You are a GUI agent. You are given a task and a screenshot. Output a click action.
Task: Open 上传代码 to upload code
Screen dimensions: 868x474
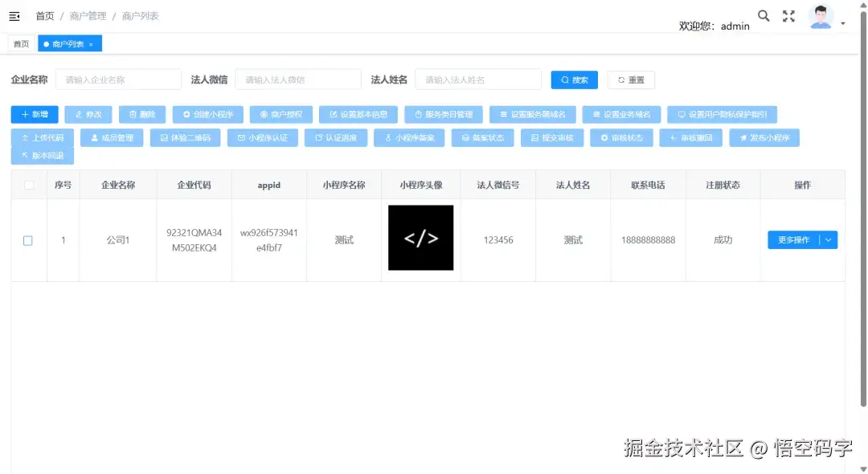coord(42,137)
